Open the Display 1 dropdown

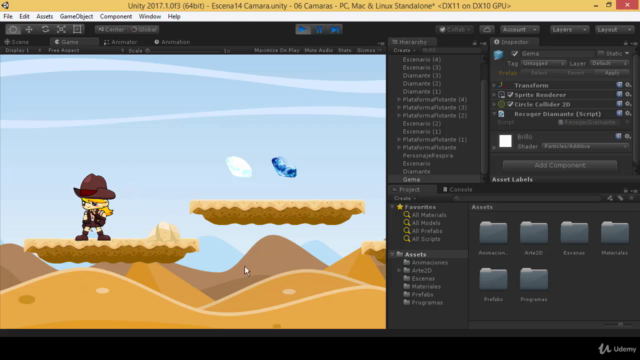click(22, 50)
